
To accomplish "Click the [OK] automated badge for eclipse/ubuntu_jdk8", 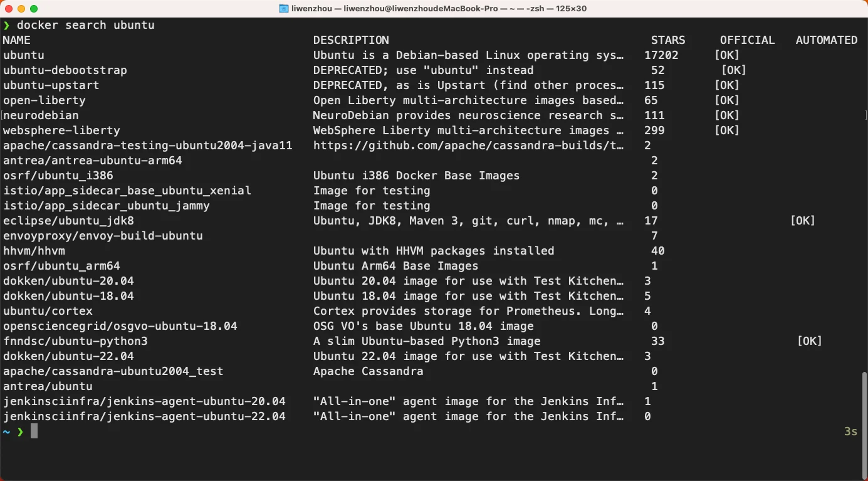I will click(x=803, y=221).
